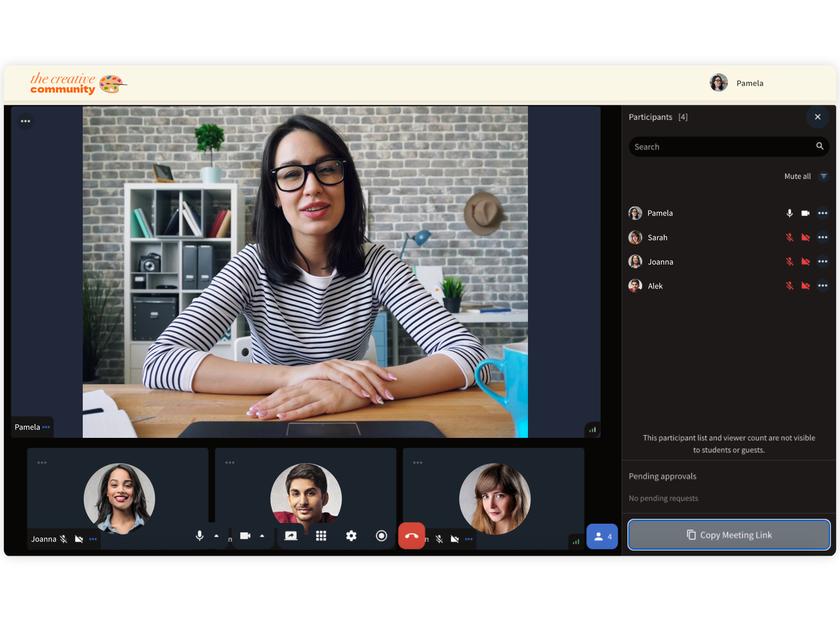Expand microphone options arrow
The image size is (840, 622).
216,536
